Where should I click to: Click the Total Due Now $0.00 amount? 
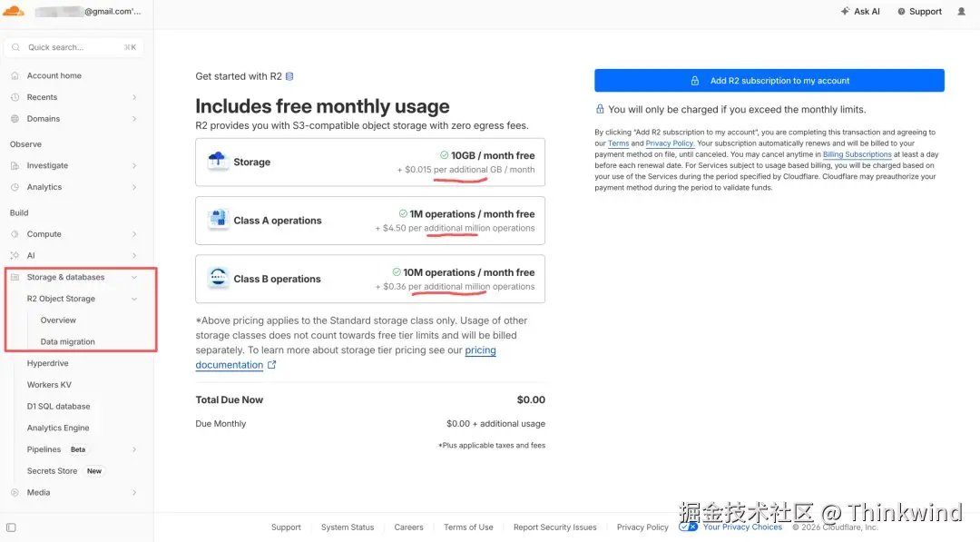[x=531, y=399]
